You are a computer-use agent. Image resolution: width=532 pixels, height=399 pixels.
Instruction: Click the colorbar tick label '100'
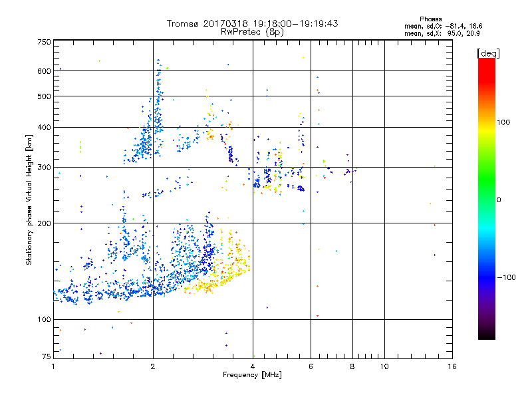[x=503, y=122]
